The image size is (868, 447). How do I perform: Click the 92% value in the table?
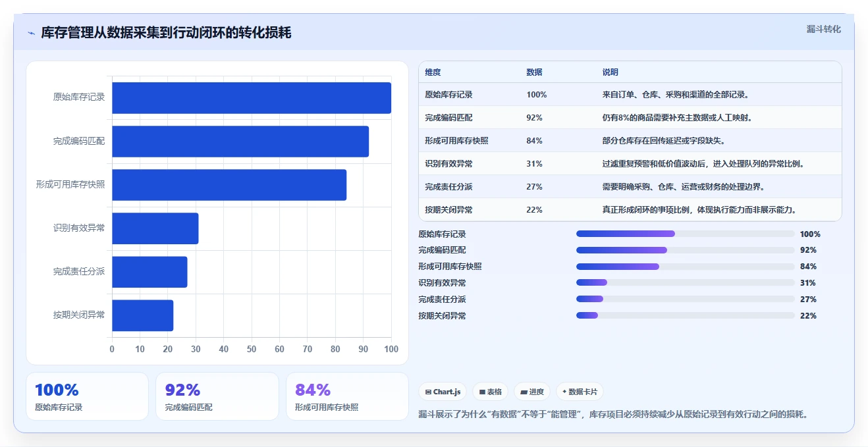click(x=534, y=118)
